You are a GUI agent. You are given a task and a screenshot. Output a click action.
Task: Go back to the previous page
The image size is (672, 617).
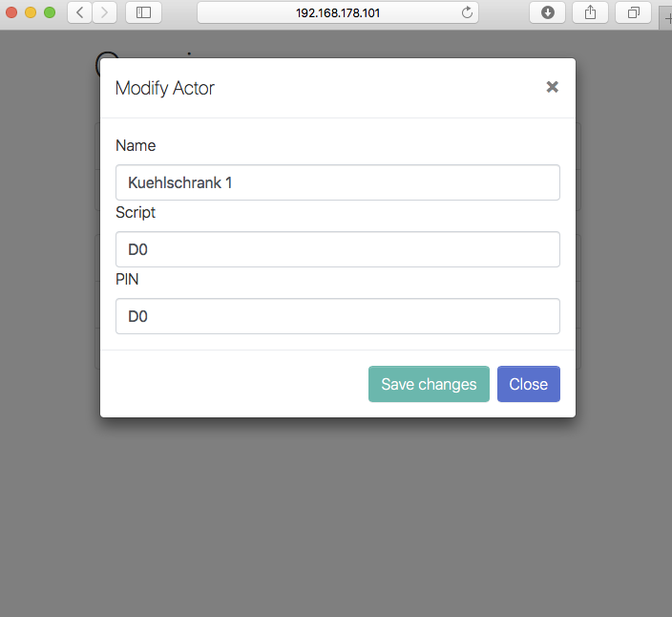pyautogui.click(x=79, y=12)
